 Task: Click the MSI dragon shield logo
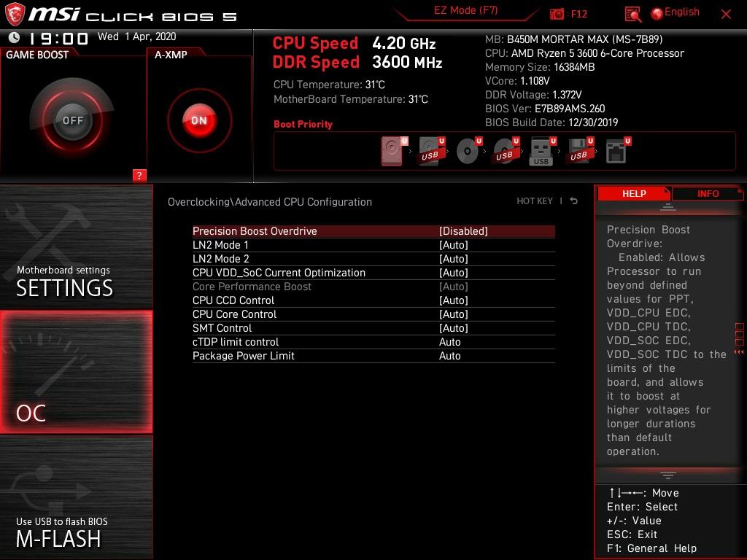point(14,14)
